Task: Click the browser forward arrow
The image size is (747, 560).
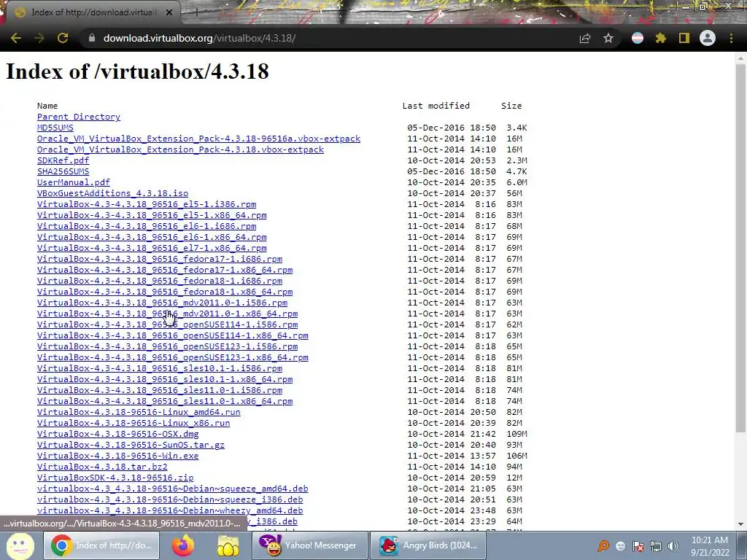Action: (x=39, y=38)
